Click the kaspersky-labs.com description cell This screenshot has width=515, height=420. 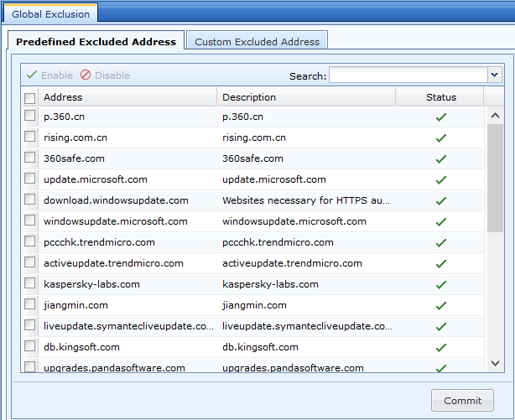click(x=306, y=285)
